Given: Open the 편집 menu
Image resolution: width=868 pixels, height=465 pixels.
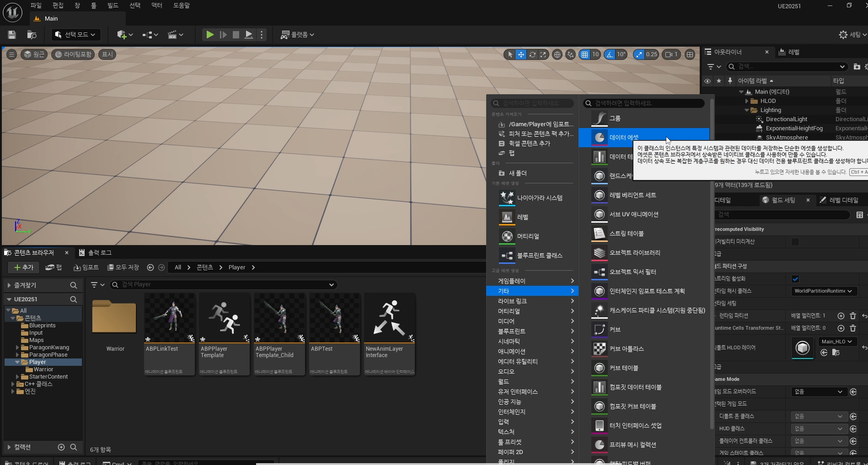Looking at the screenshot, I should [x=58, y=5].
